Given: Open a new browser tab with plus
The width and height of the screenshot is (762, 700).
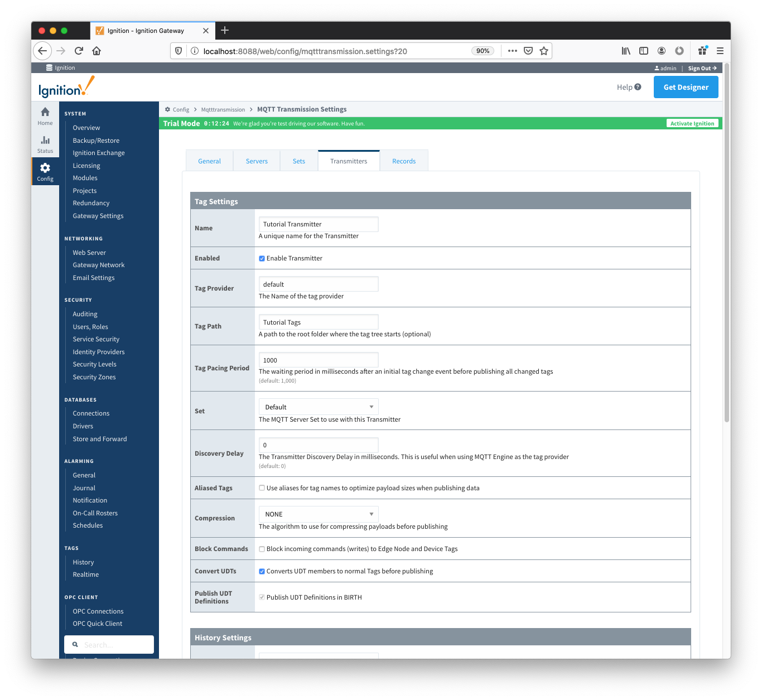Looking at the screenshot, I should click(225, 30).
